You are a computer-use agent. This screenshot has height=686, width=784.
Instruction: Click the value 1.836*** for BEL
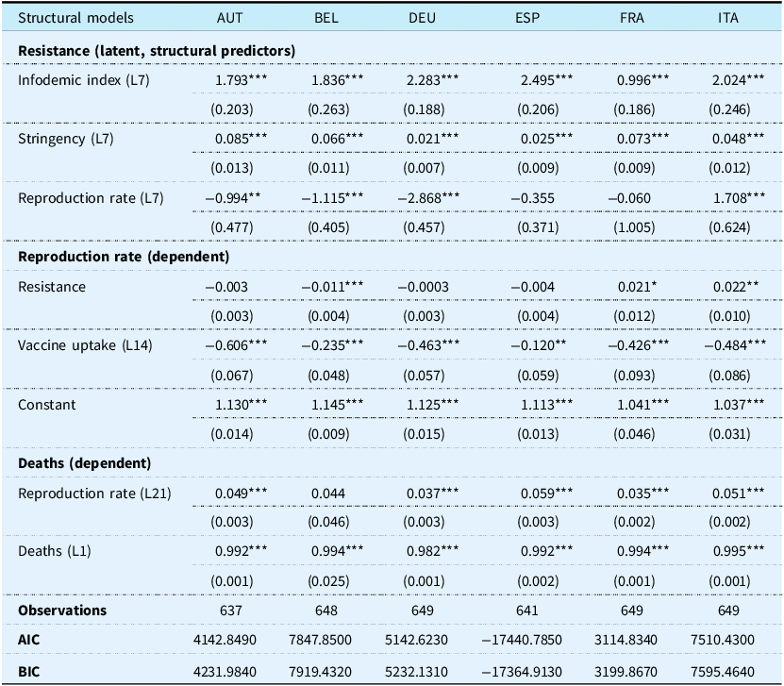click(x=337, y=80)
